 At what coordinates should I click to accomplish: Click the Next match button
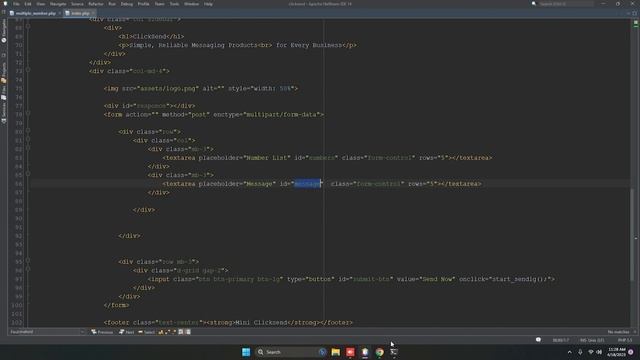[x=127, y=332]
